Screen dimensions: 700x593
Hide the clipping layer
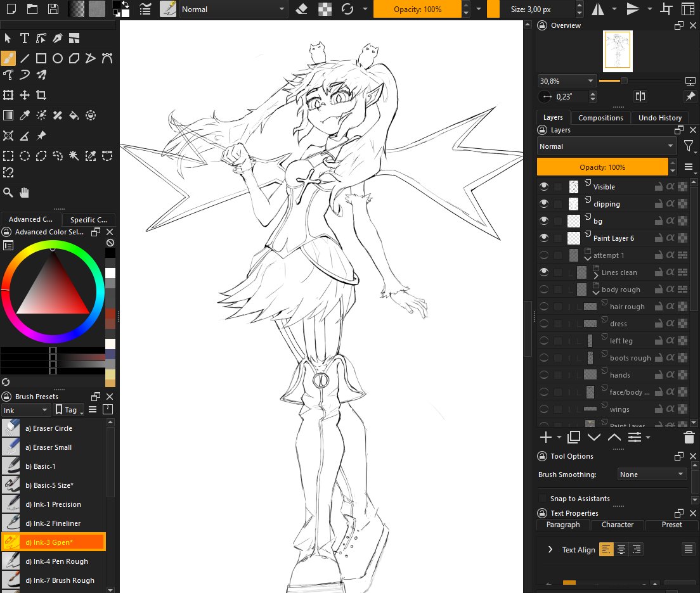pos(544,203)
